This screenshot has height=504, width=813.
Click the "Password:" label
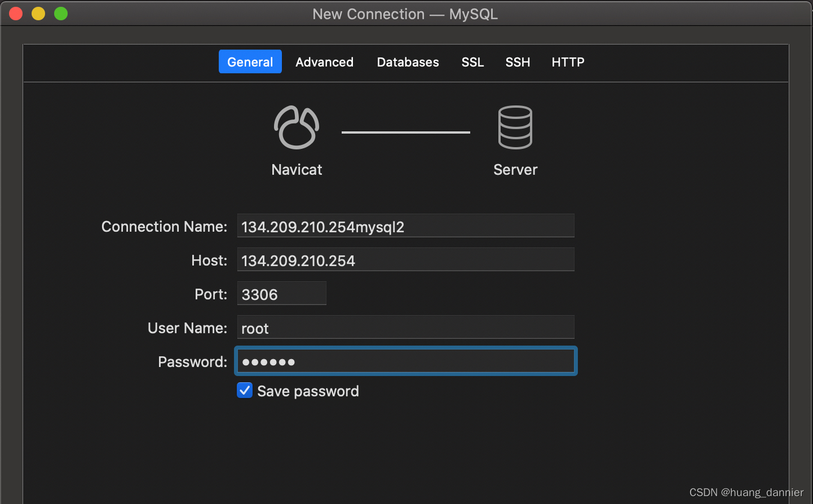tap(192, 362)
